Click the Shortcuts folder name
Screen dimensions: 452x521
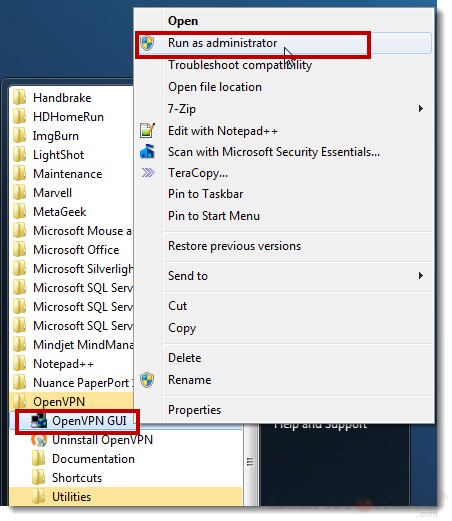tap(77, 478)
